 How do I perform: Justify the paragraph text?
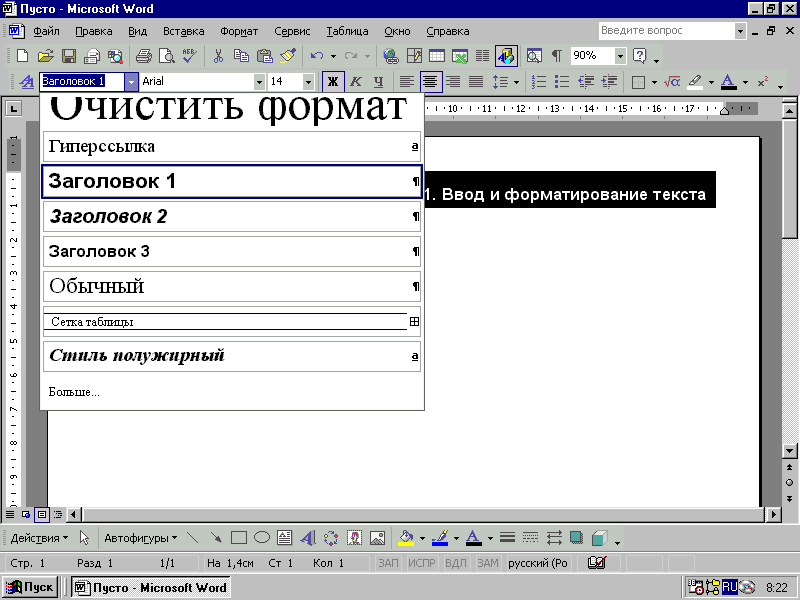click(476, 82)
